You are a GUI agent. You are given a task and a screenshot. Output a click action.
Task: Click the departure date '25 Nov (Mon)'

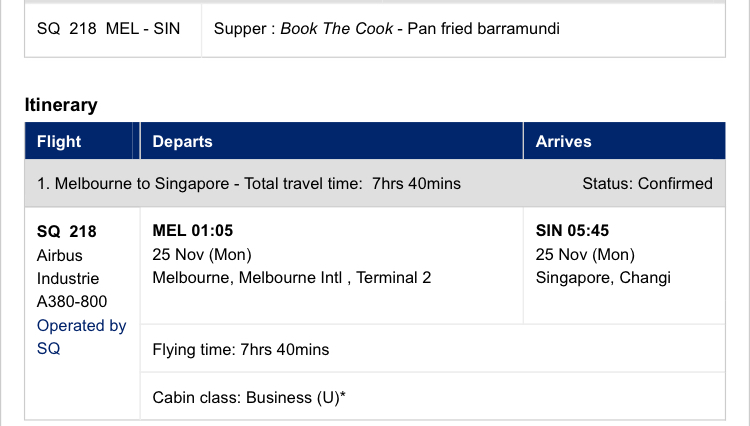pyautogui.click(x=202, y=254)
